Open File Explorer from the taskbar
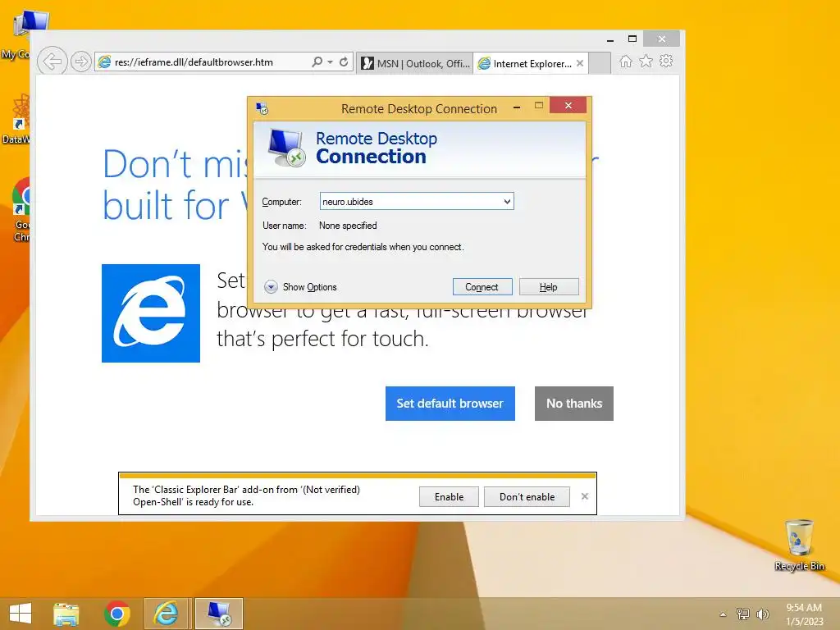 (66, 614)
